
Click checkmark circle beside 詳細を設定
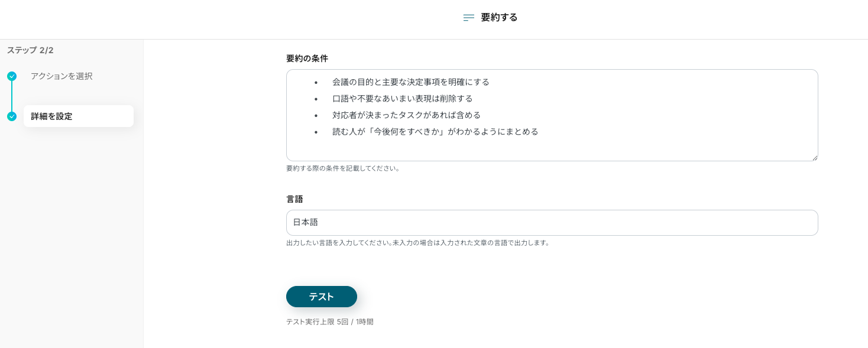(12, 116)
